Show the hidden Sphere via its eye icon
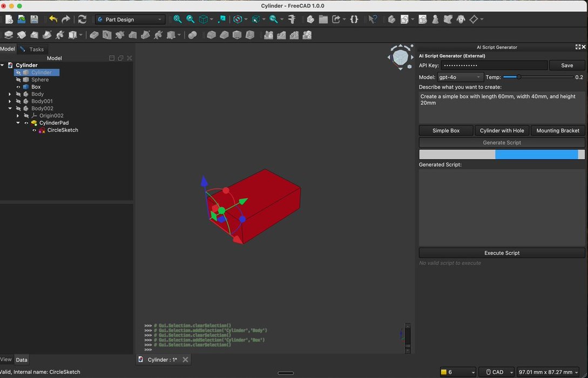Viewport: 588px width, 378px height. pos(18,80)
